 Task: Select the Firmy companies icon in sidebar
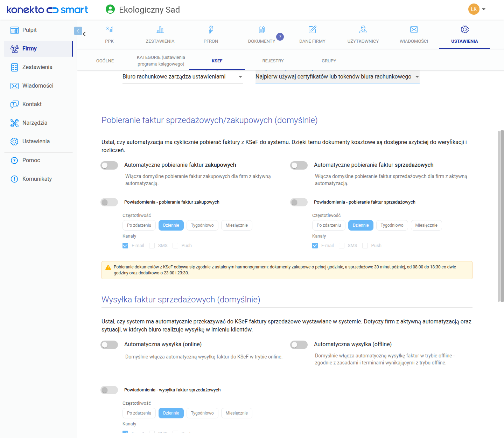coord(14,49)
